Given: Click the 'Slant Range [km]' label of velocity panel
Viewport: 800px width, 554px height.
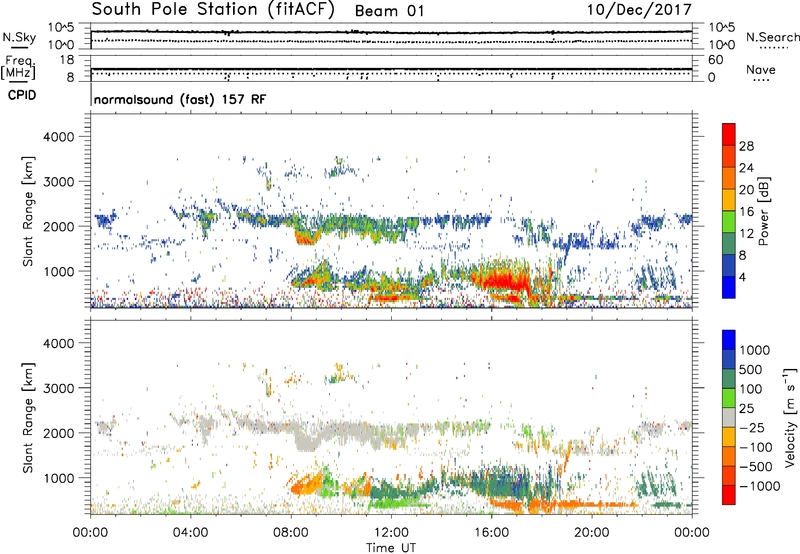Looking at the screenshot, I should (x=28, y=417).
